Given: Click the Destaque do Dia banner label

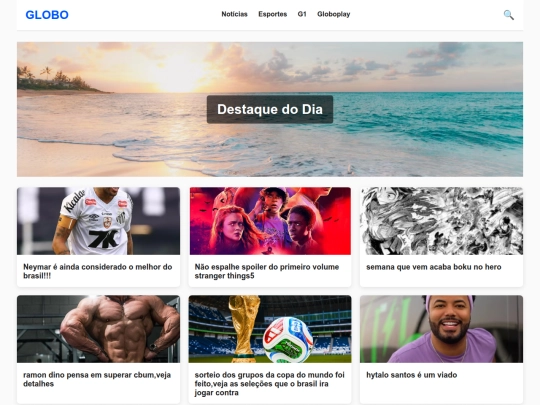Looking at the screenshot, I should 270,109.
